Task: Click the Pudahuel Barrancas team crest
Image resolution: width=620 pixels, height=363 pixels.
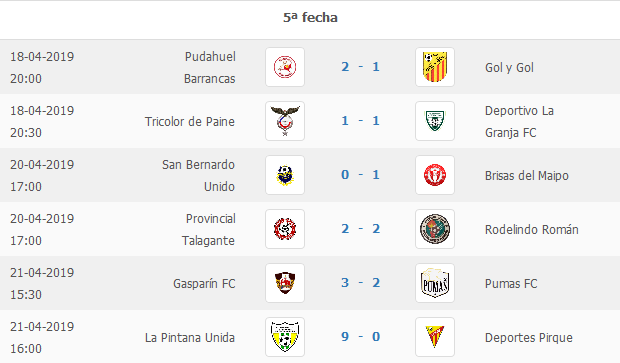Action: (285, 67)
